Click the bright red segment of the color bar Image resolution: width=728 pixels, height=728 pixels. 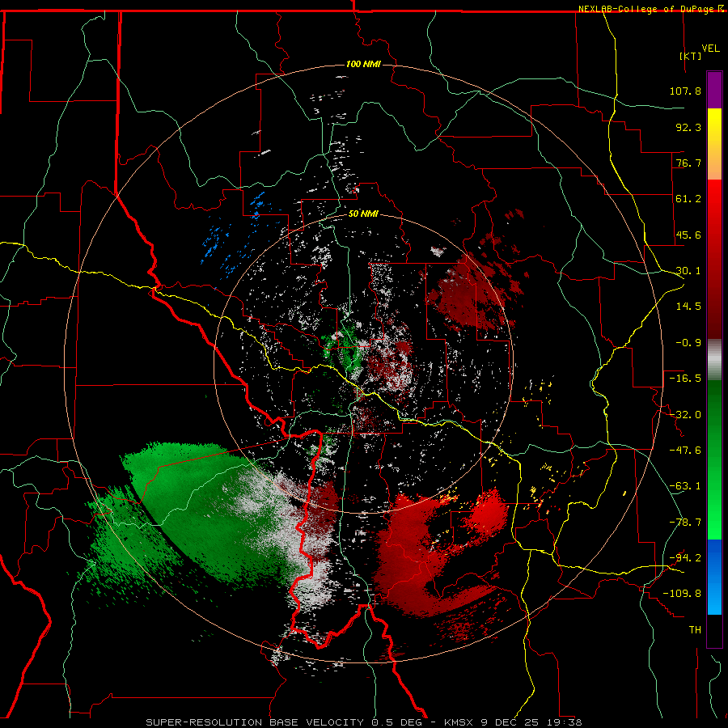pos(714,260)
